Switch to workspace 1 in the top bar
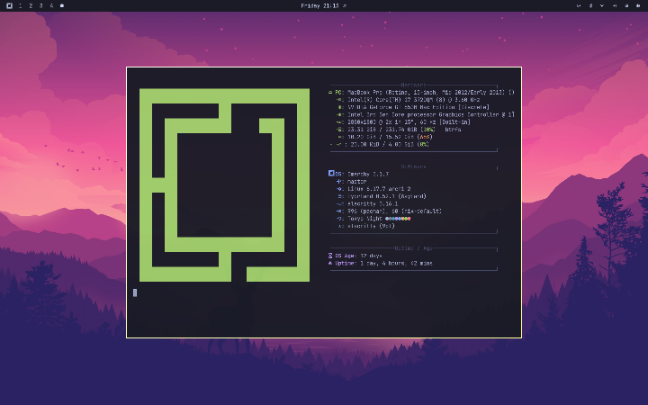The width and height of the screenshot is (648, 405). 21,6
